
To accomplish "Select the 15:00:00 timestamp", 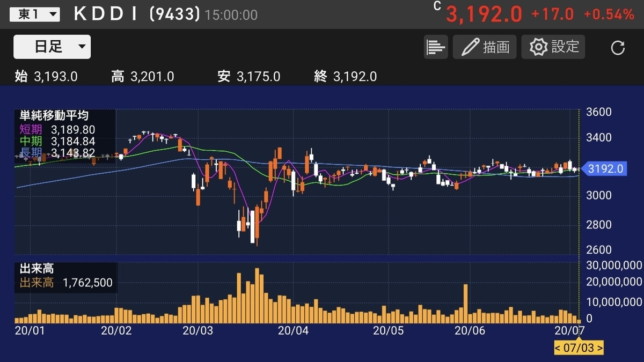I will click(x=231, y=16).
